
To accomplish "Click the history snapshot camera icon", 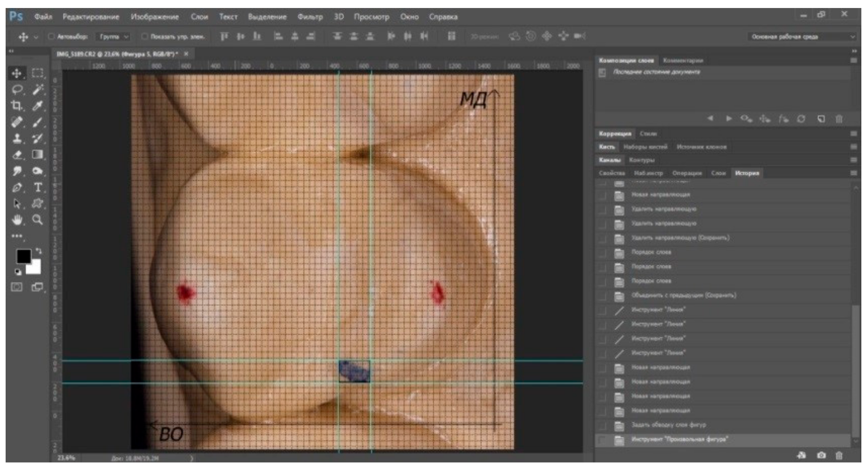I will (821, 455).
